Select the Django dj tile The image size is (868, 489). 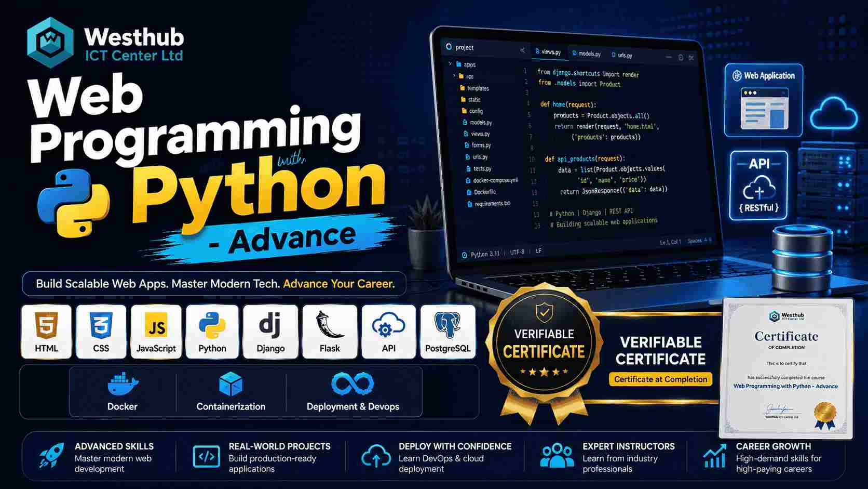click(270, 332)
